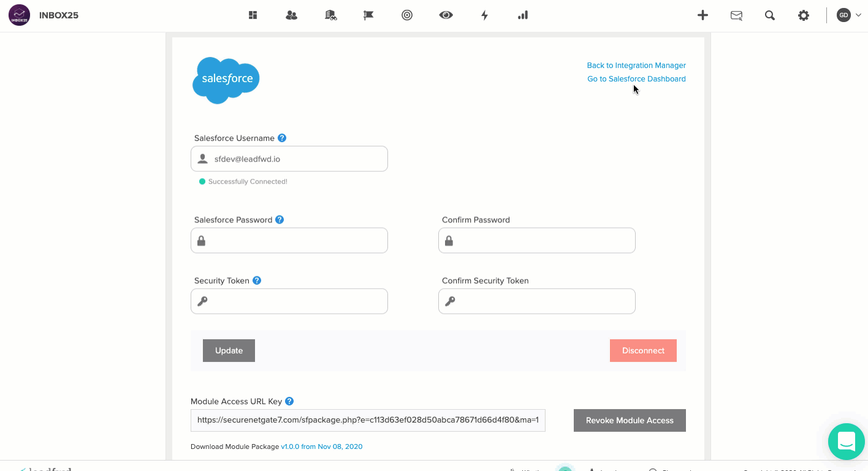Open the live chat widget bubble

point(846,441)
